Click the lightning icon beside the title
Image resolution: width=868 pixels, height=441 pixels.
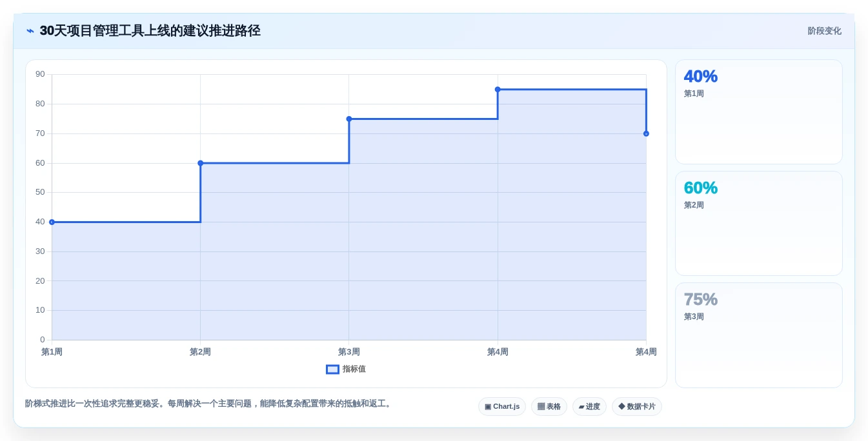tap(30, 31)
